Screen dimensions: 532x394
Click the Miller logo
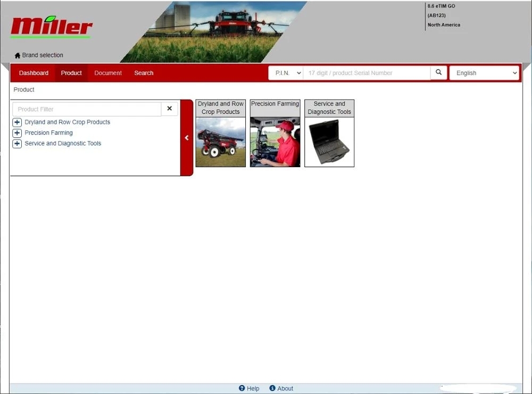51,26
